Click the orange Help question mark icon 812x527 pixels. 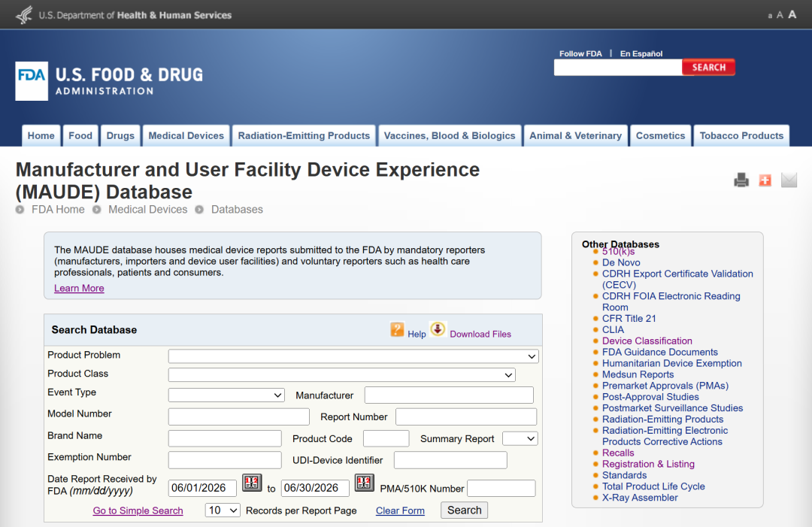pyautogui.click(x=397, y=329)
